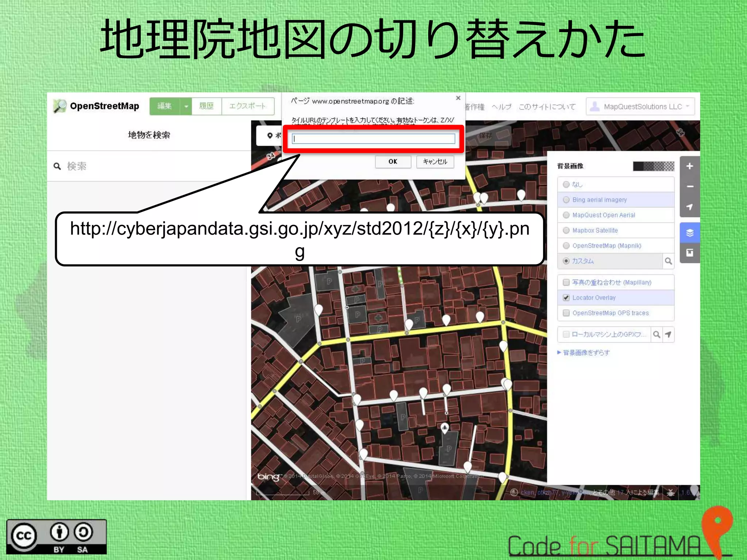Image resolution: width=747 pixels, height=560 pixels.
Task: Enable OpenStreetMap GPS traces overlay
Action: coord(616,313)
